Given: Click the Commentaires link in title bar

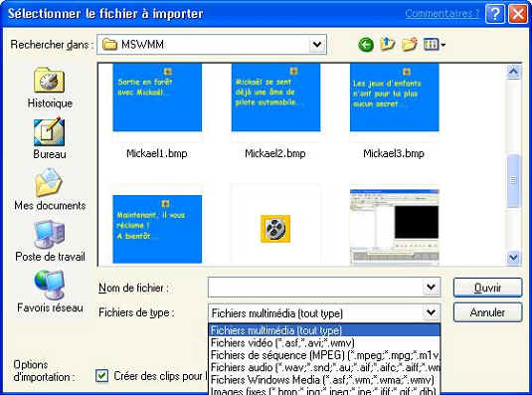Looking at the screenshot, I should click(x=443, y=14).
